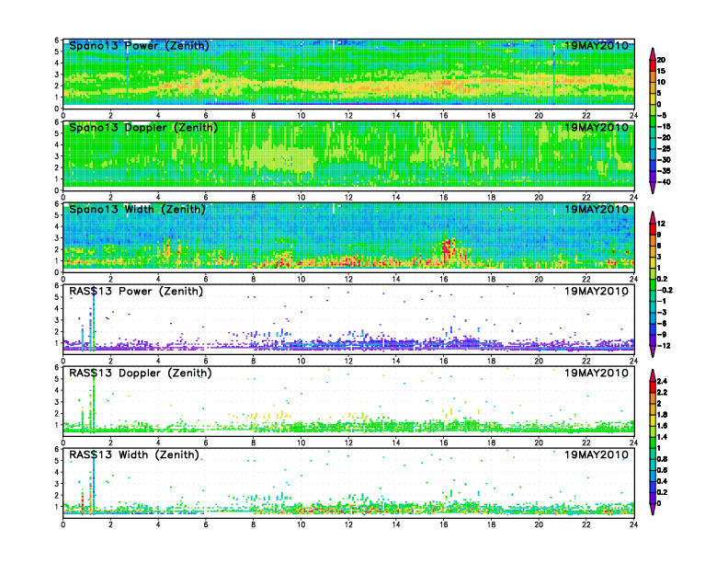The height and width of the screenshot is (563, 728).
Task: Click the 19MAY2010 date in Spano13 Power panel
Action: click(x=597, y=45)
